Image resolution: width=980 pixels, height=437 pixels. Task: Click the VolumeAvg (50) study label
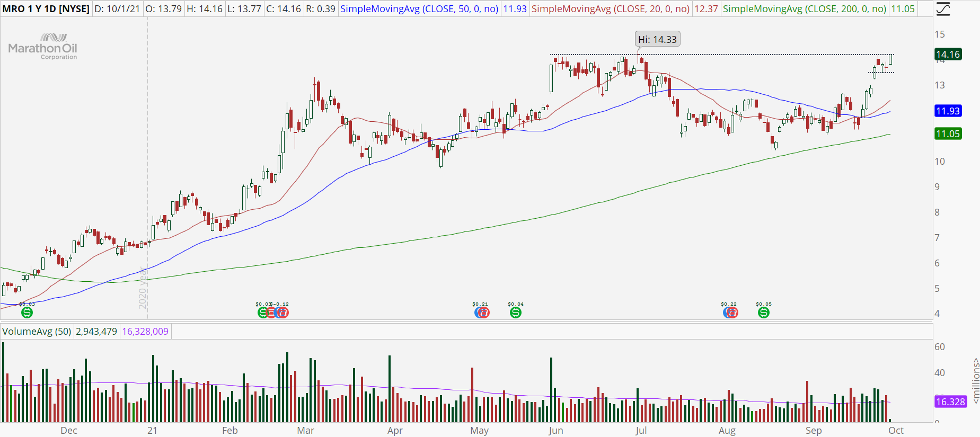[x=37, y=332]
